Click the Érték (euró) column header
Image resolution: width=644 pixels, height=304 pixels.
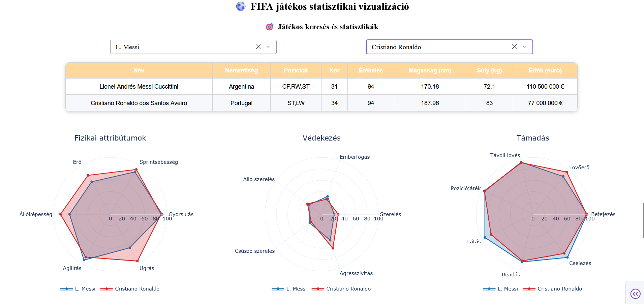[x=545, y=70]
